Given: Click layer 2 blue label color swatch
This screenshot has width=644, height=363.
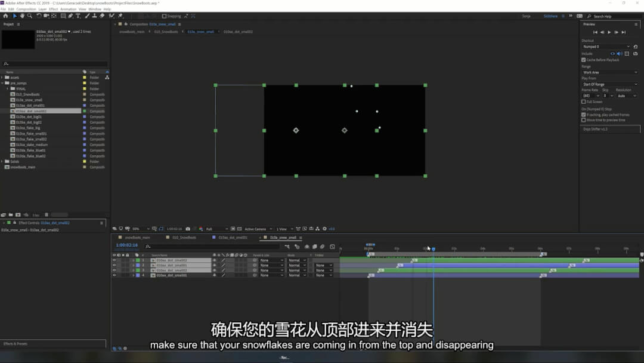Looking at the screenshot, I should (138, 265).
